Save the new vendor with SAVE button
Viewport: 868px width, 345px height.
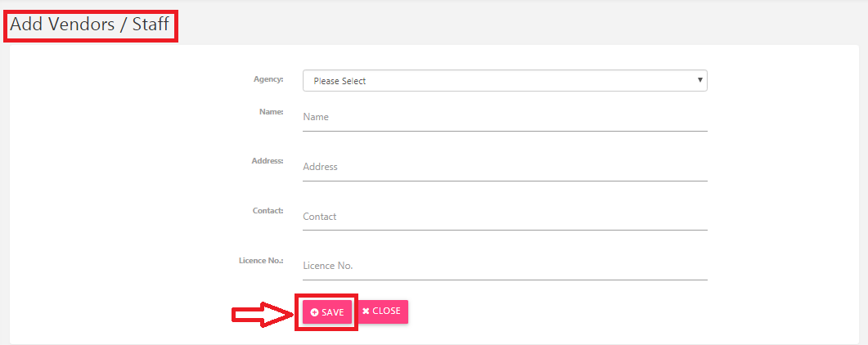pos(327,312)
